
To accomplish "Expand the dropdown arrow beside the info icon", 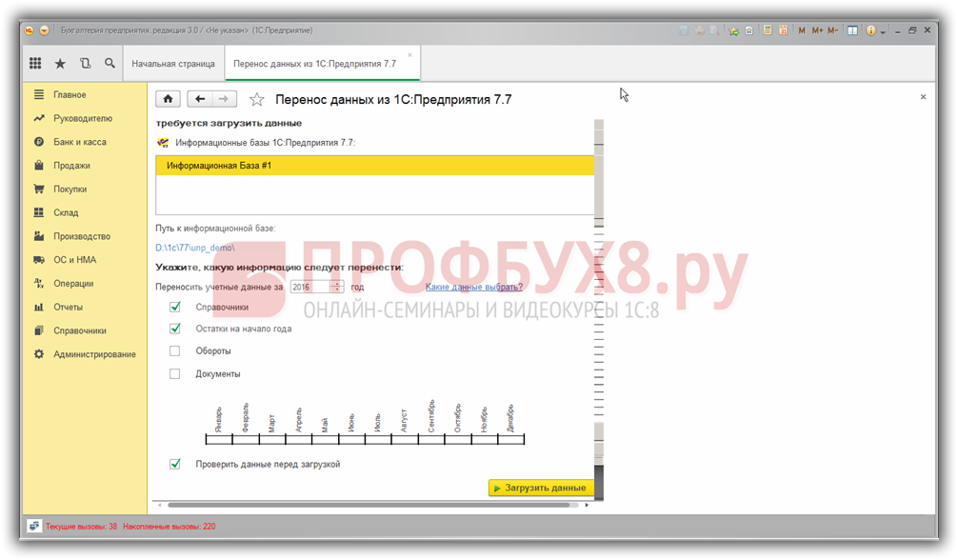I will click(883, 31).
